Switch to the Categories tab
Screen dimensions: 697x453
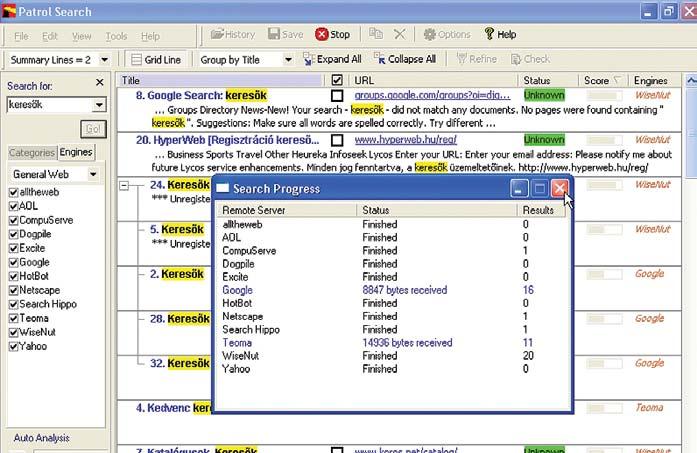(x=32, y=153)
